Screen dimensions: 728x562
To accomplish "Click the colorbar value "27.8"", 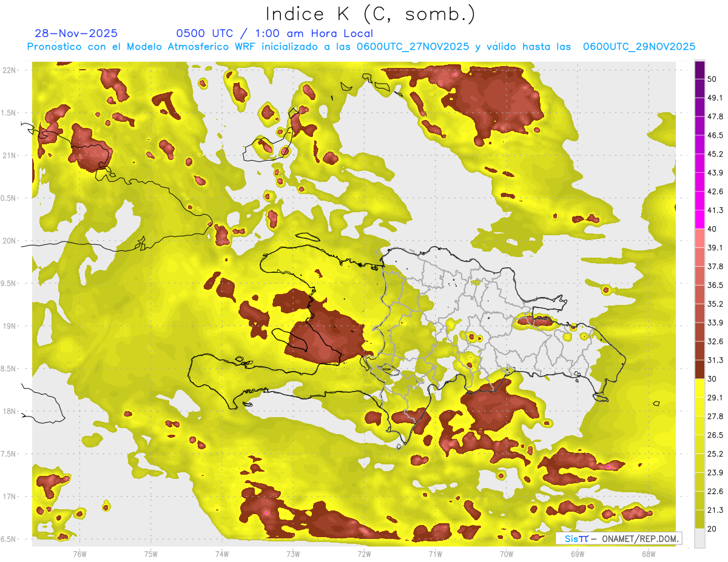I will coord(715,416).
